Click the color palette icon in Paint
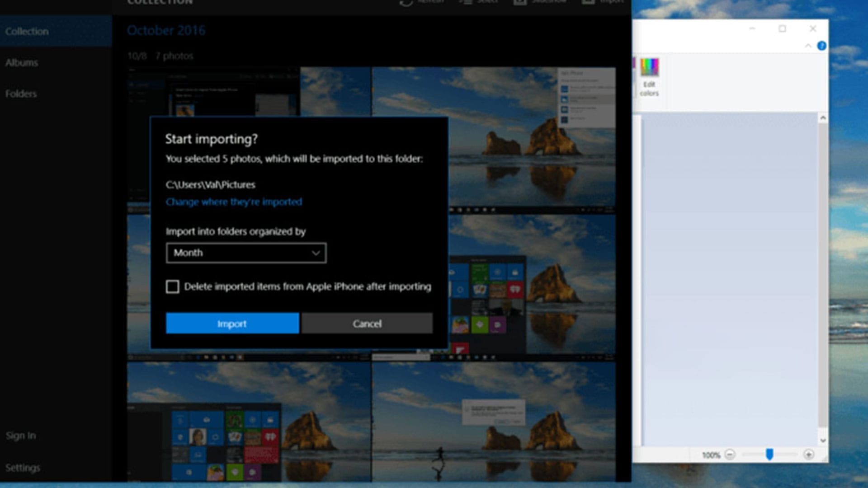868x488 pixels. pyautogui.click(x=649, y=67)
